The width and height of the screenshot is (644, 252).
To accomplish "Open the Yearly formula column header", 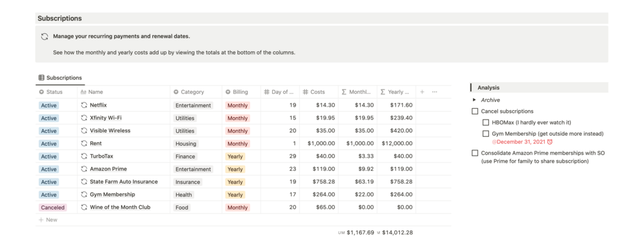I will click(x=397, y=92).
